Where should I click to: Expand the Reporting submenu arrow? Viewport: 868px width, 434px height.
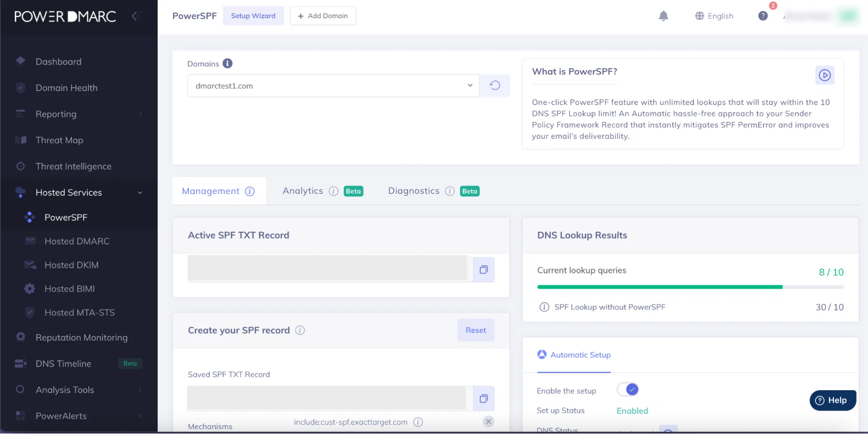(140, 114)
